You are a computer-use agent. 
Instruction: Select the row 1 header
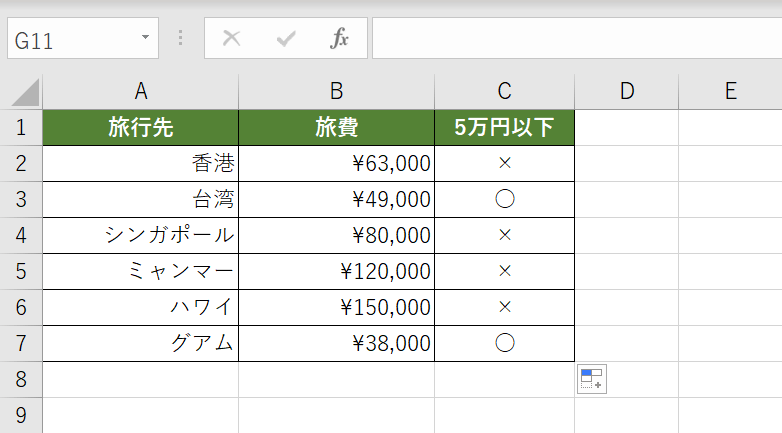[x=21, y=127]
